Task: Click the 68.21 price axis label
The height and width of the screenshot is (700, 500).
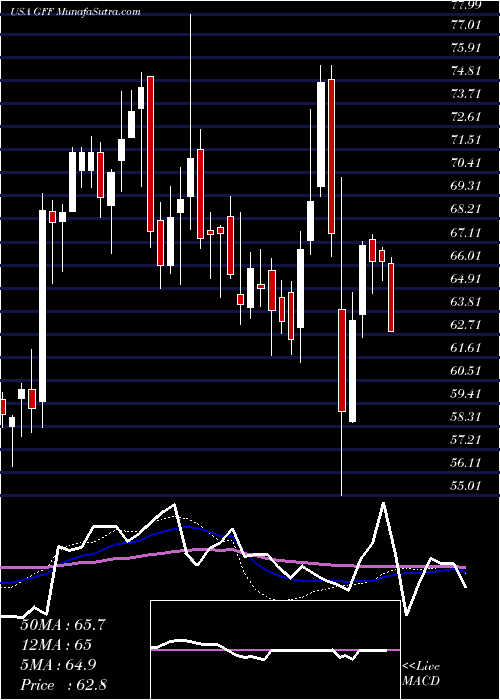Action: pyautogui.click(x=466, y=209)
